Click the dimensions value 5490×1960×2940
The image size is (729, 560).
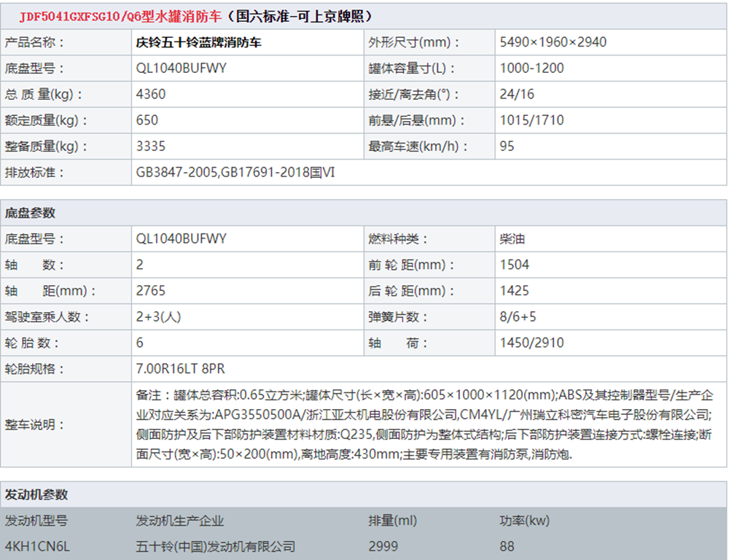tap(553, 42)
